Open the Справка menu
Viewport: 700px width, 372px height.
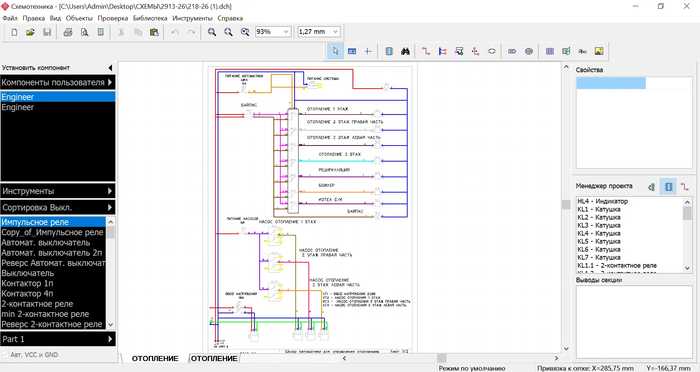(230, 18)
